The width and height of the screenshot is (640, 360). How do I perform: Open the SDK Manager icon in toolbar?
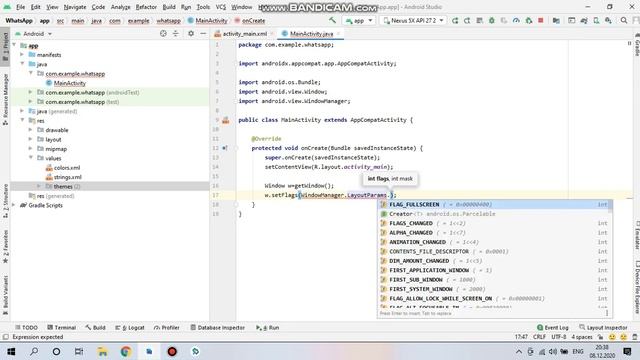coord(609,20)
